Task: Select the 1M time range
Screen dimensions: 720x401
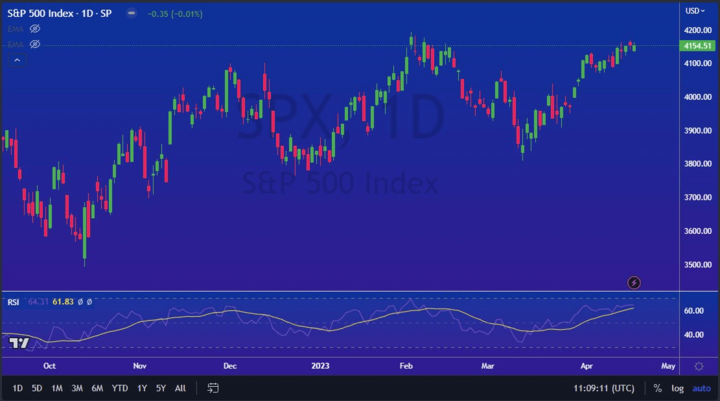Action: [x=57, y=388]
